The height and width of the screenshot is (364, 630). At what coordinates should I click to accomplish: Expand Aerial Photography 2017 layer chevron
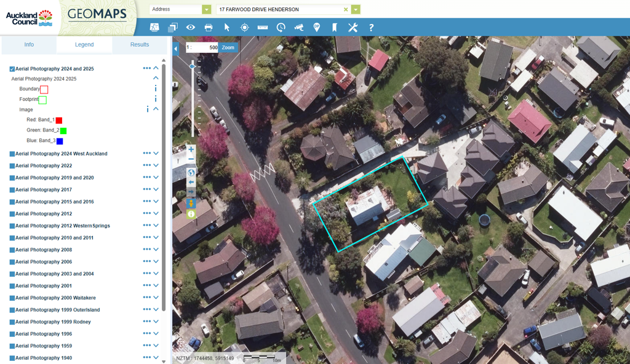click(x=156, y=189)
